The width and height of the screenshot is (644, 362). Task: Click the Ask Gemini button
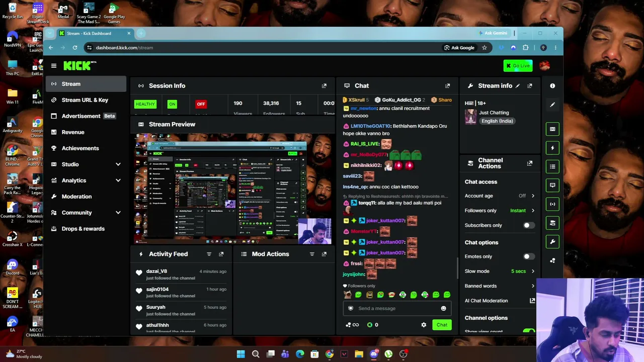(x=492, y=33)
